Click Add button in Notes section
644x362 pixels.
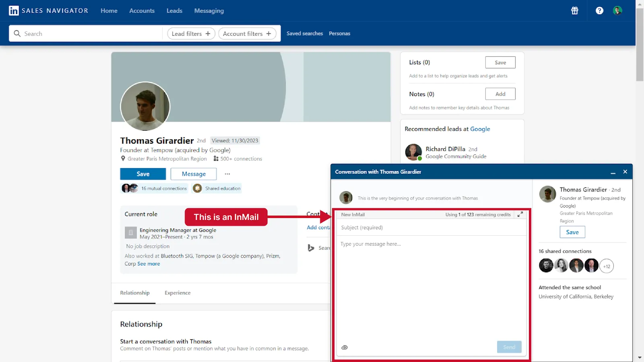point(500,94)
